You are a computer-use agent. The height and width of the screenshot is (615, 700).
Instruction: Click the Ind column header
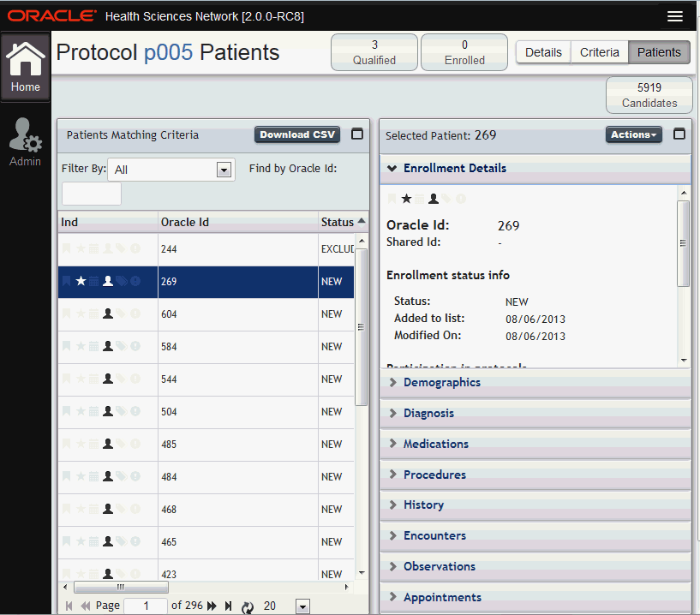tap(108, 222)
